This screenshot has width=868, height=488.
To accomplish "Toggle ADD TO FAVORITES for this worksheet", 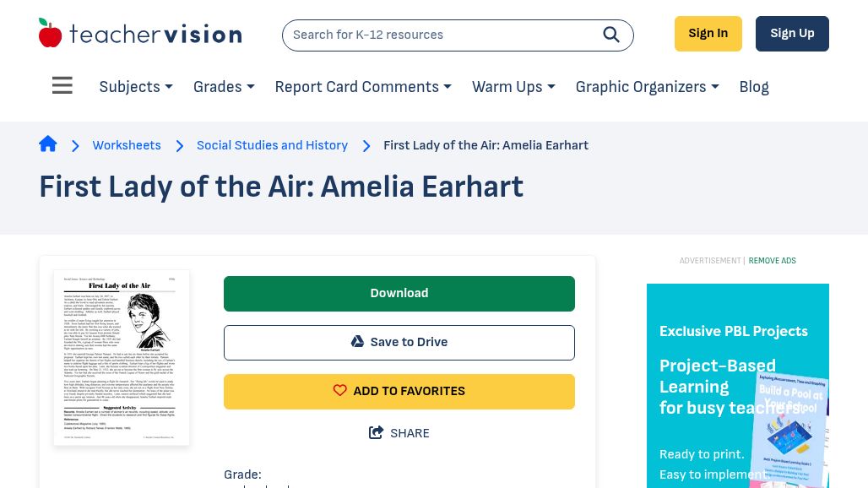I will coord(399,391).
